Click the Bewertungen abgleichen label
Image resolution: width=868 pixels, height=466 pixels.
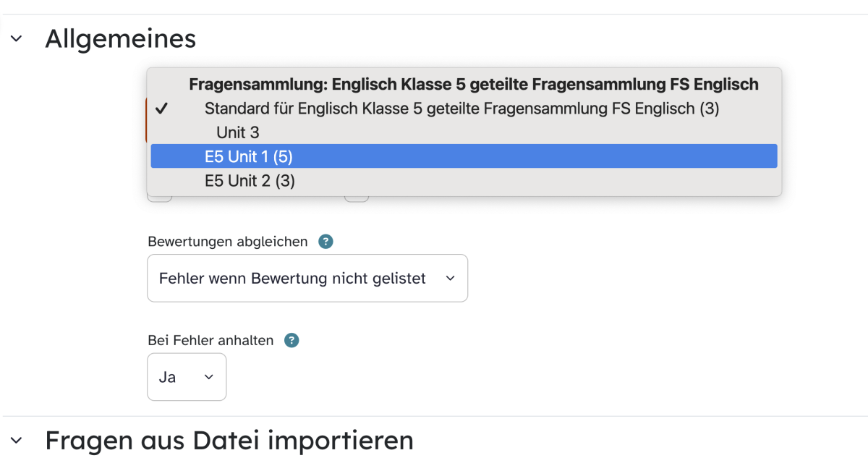pyautogui.click(x=227, y=242)
